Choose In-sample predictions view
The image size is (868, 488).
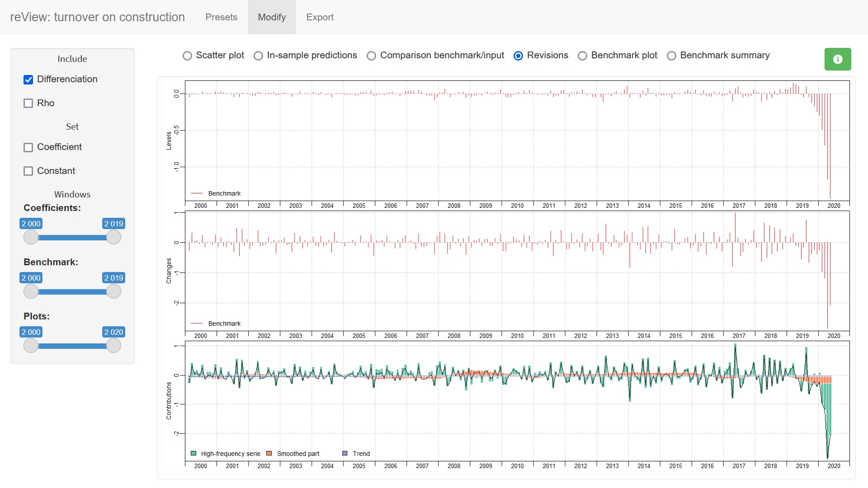tap(258, 56)
